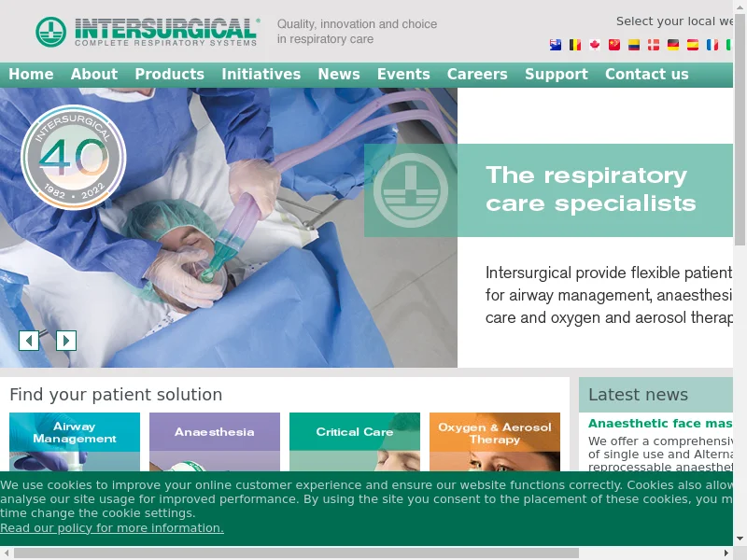The height and width of the screenshot is (560, 747).
Task: Click the vertical scrollbar thumb
Action: (x=740, y=130)
